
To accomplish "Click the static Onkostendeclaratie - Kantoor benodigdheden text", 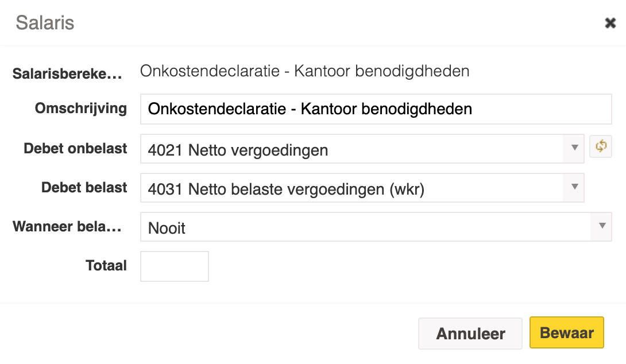I will (304, 71).
